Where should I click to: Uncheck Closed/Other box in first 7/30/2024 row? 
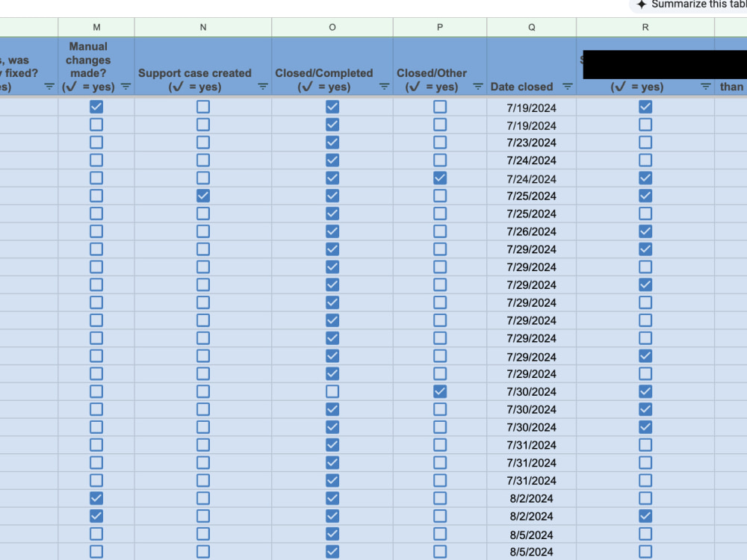click(440, 391)
